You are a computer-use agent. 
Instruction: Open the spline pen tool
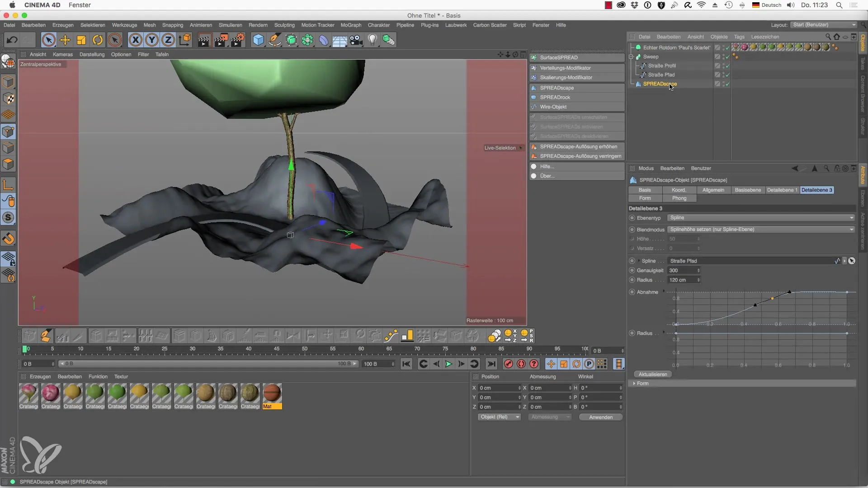pos(275,40)
